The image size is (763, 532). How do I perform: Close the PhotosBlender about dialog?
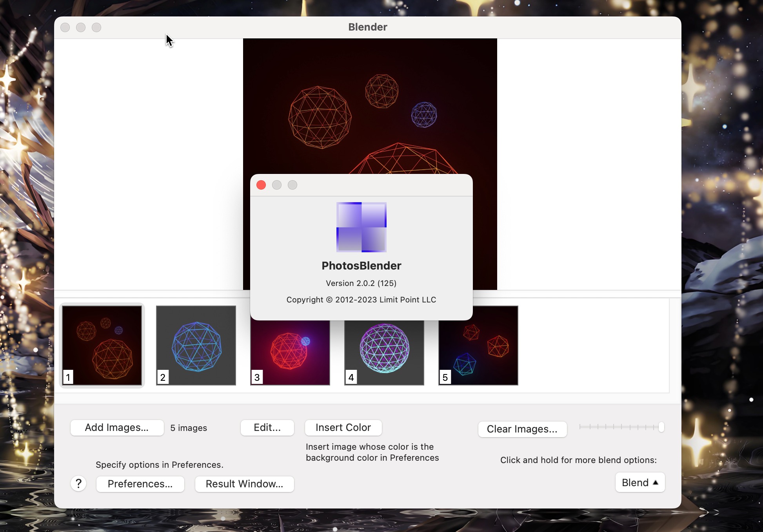[261, 185]
